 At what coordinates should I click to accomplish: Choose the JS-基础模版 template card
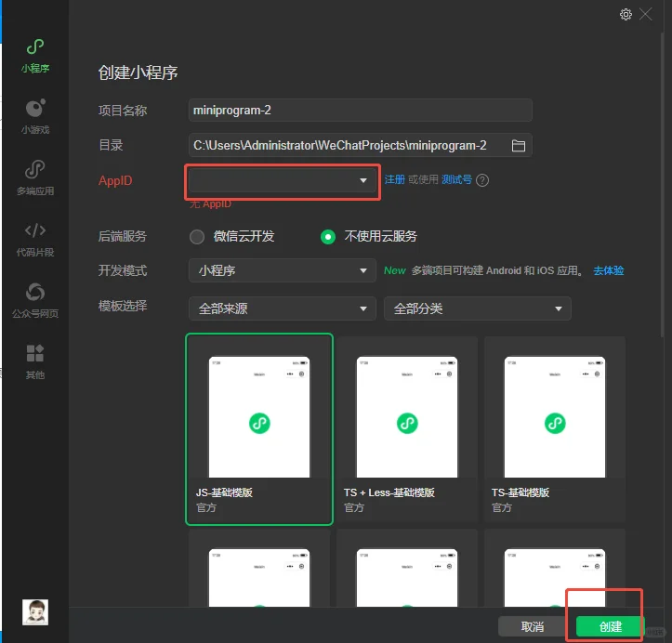[259, 429]
